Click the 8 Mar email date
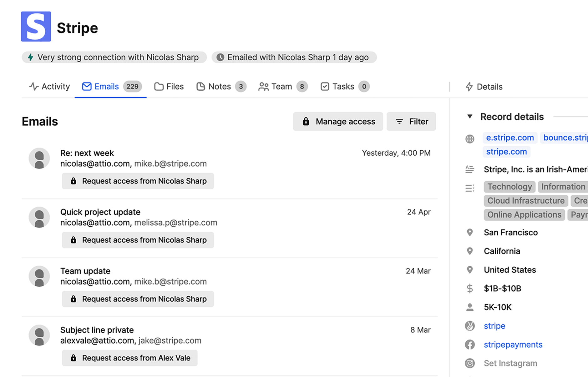588x377 pixels. tap(420, 330)
